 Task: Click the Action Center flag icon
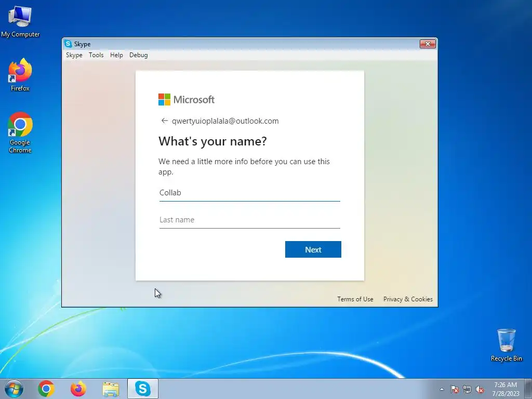455,389
